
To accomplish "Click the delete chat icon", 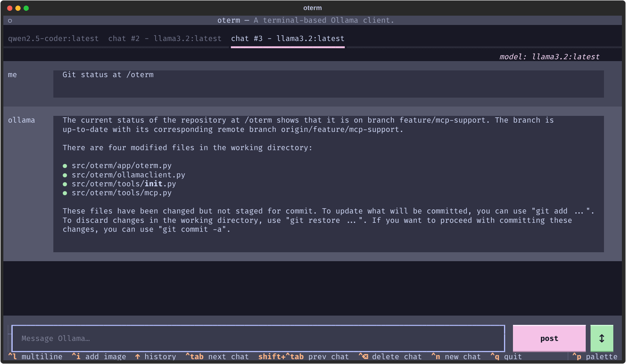I will click(x=364, y=357).
